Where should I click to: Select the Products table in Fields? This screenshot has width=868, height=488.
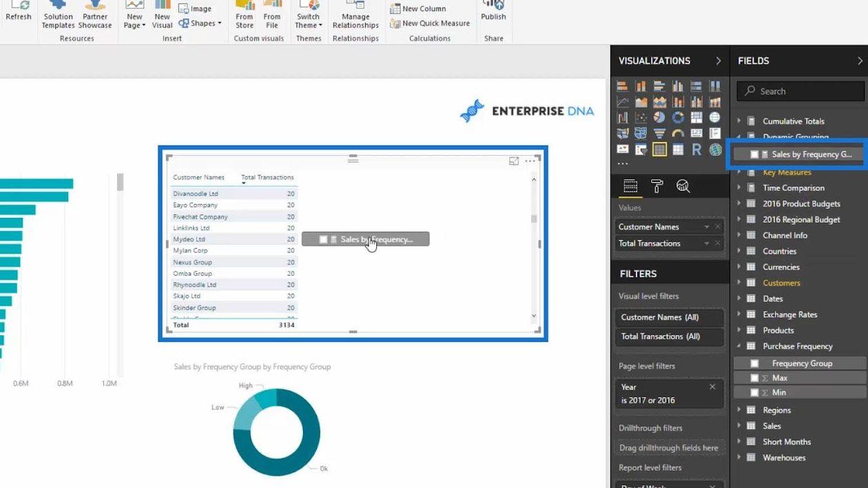[778, 331]
